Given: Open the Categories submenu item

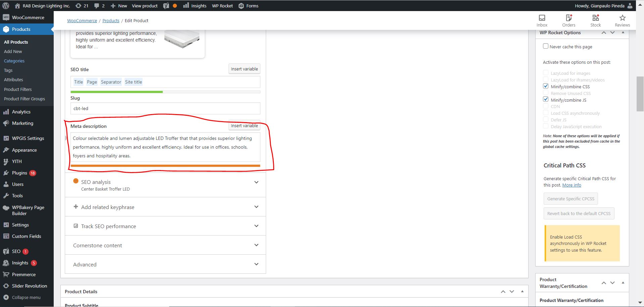Looking at the screenshot, I should [14, 61].
